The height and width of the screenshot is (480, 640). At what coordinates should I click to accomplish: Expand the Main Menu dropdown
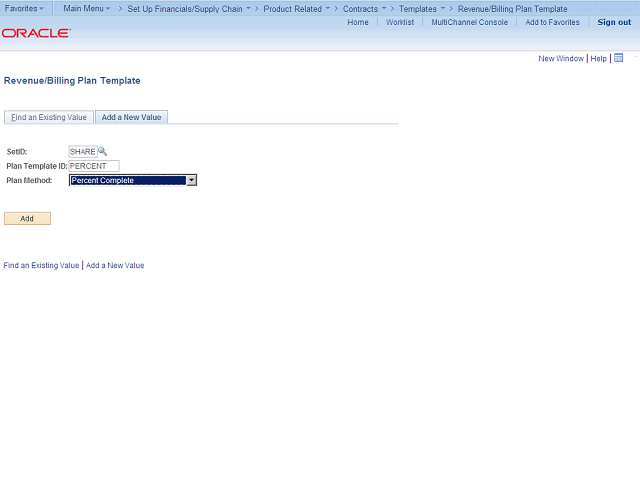pyautogui.click(x=87, y=9)
